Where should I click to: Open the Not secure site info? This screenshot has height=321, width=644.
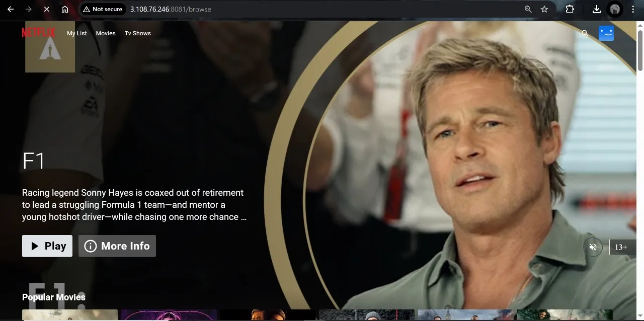pyautogui.click(x=103, y=9)
